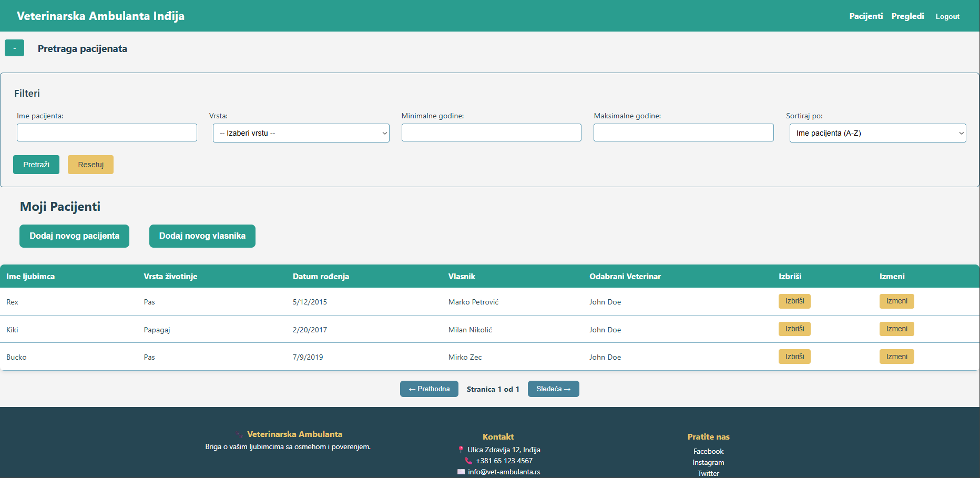980x478 pixels.
Task: Click owner Marko Petrović
Action: (473, 302)
